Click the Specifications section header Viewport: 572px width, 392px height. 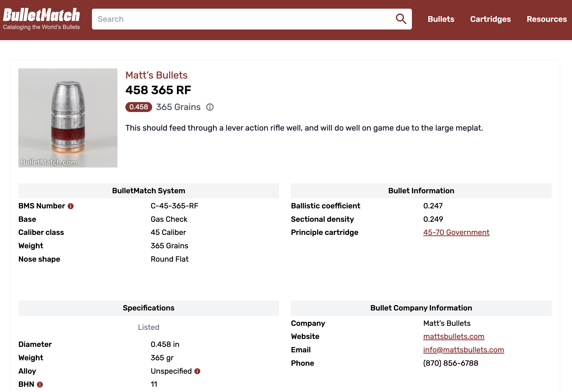tap(148, 308)
